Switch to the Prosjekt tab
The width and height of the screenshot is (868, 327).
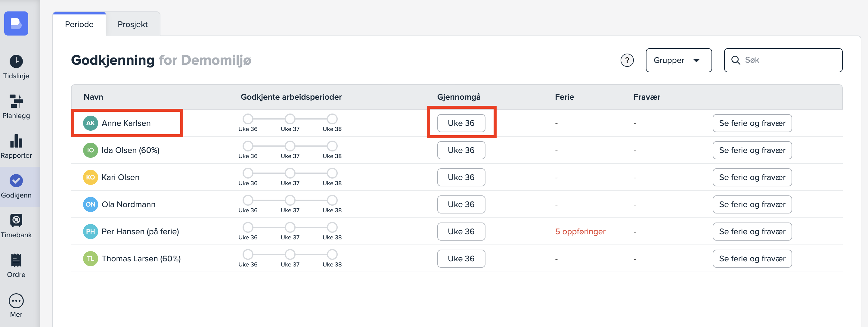[132, 24]
